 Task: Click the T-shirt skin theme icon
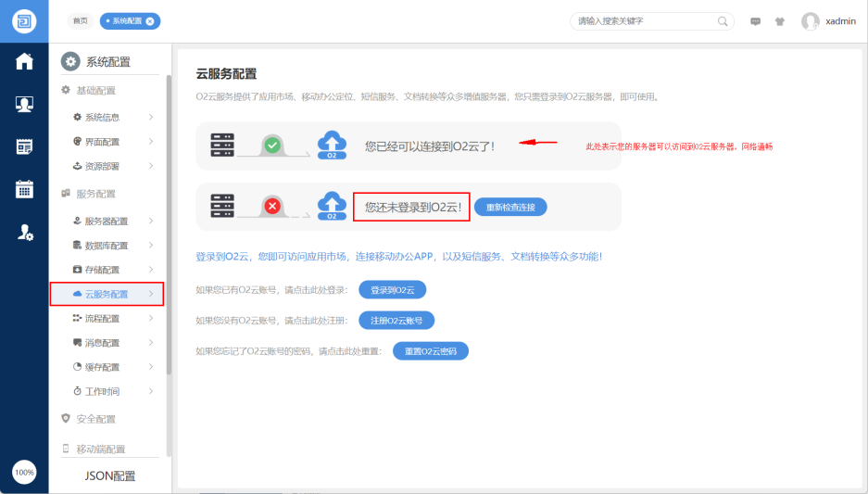pyautogui.click(x=780, y=21)
